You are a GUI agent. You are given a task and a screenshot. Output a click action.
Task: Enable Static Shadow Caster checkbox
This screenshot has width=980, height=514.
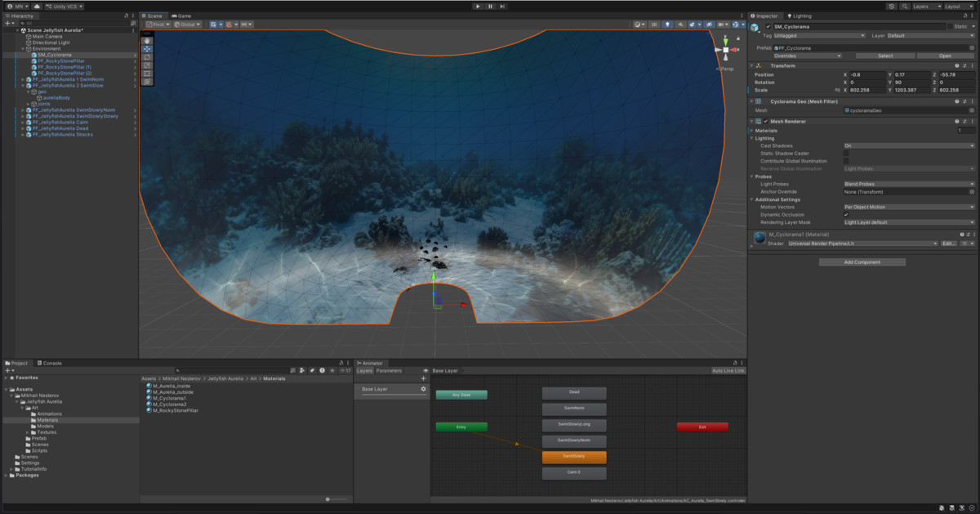846,153
